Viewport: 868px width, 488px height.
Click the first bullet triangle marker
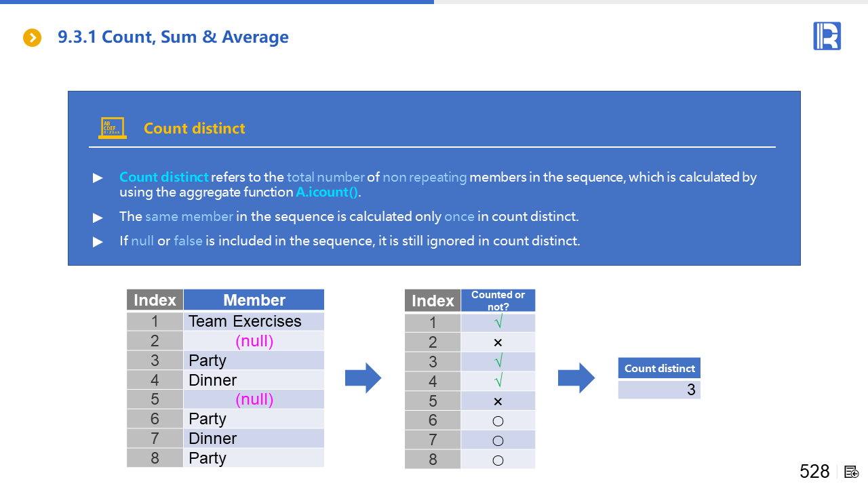pos(98,178)
